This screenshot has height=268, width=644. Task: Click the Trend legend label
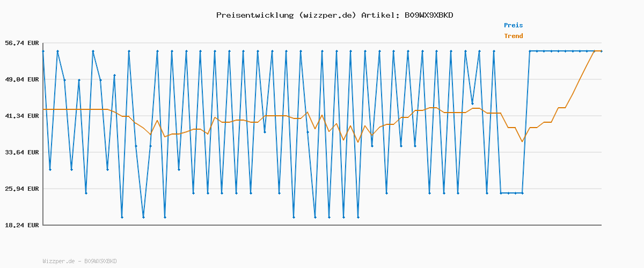513,36
